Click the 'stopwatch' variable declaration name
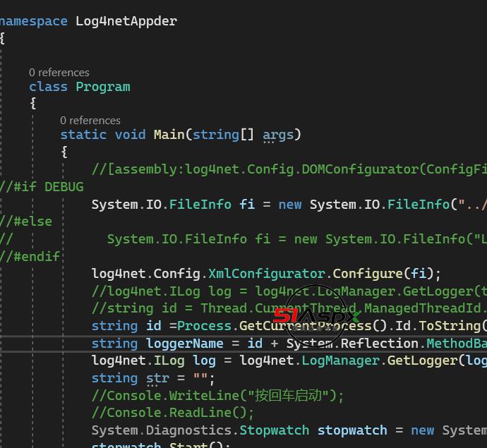487x448 pixels. 352,430
